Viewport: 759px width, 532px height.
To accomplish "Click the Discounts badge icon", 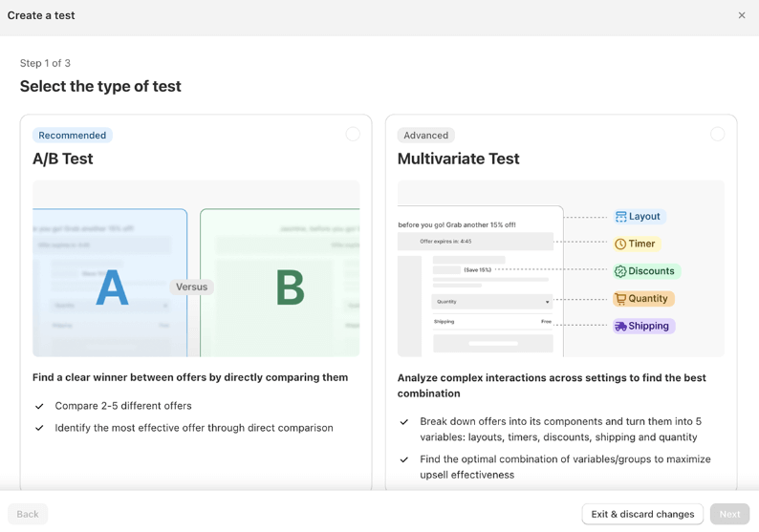I will [620, 271].
